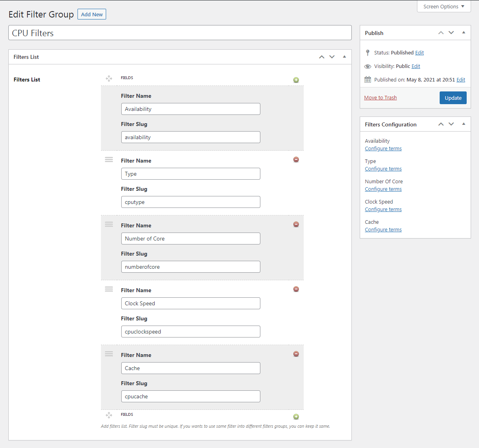Viewport: 479px width, 448px height.
Task: Grab the Type row drag handle
Action: [x=109, y=159]
